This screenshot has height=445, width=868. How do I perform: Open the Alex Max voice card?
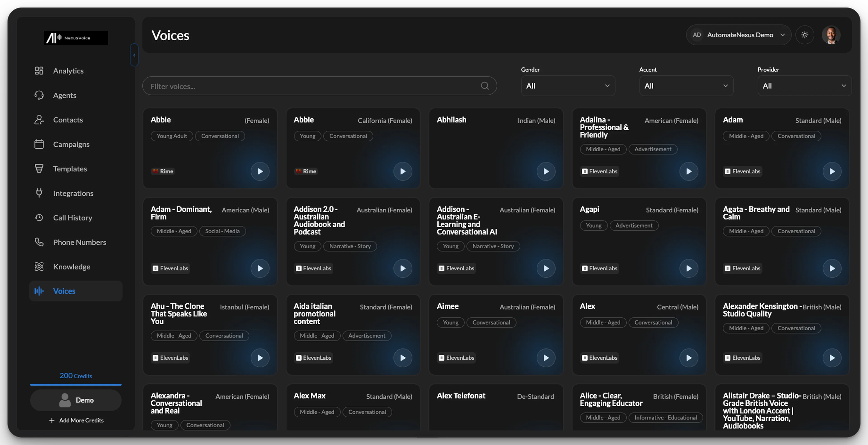pyautogui.click(x=353, y=407)
